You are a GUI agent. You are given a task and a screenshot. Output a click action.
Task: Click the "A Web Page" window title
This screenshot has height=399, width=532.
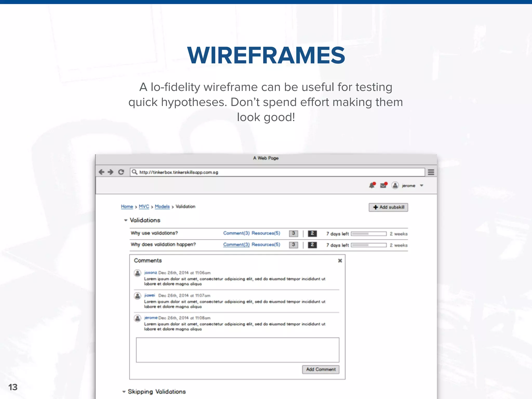[x=266, y=158]
